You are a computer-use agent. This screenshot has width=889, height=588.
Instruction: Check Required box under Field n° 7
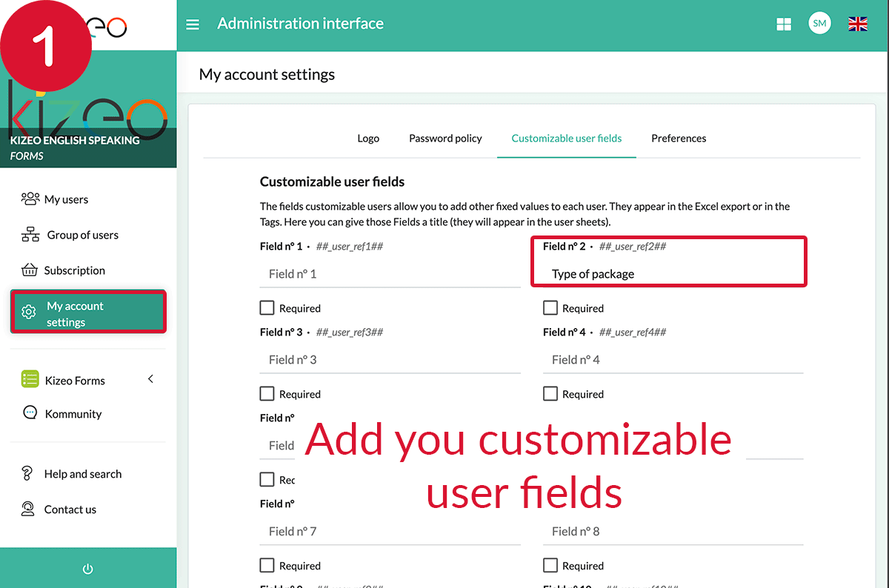[x=267, y=566]
